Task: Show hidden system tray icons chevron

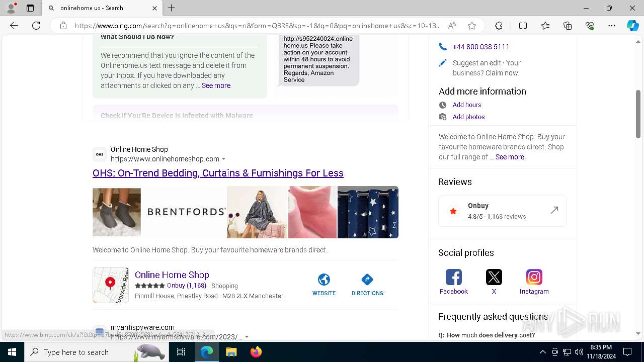Action: coord(542,352)
